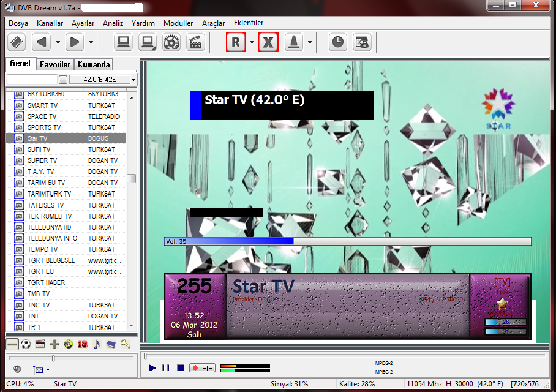Screen dimensions: 556x392
Task: Open the Kanallar menu
Action: coord(50,23)
